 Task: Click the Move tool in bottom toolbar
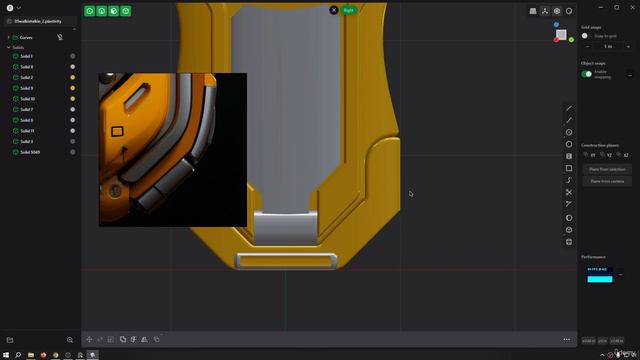(x=89, y=339)
